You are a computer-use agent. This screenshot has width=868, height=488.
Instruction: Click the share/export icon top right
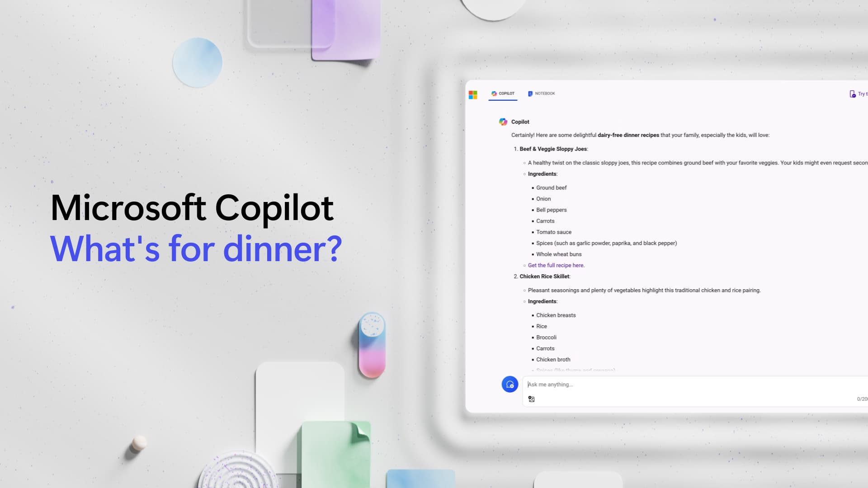click(x=853, y=94)
